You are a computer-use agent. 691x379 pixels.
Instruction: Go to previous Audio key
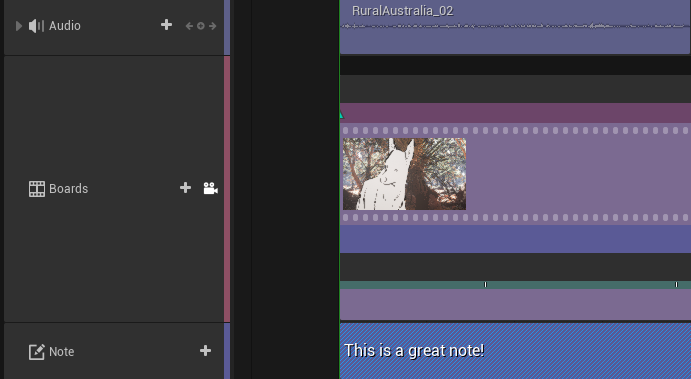coord(189,26)
